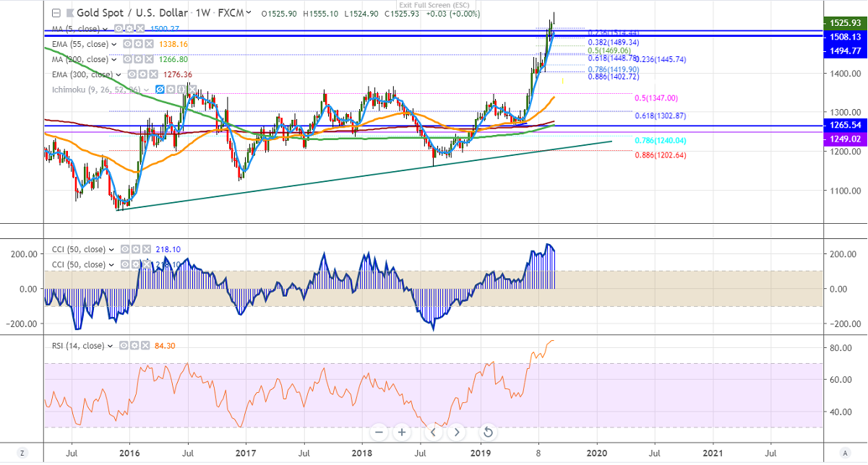The image size is (868, 465).
Task: Click the MA (5, close) legend label
Action: point(76,29)
